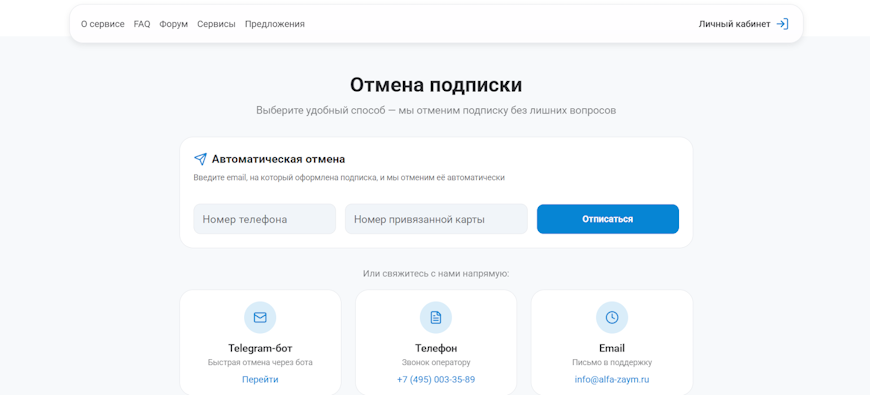Open the Сервисы menu item
870x395 pixels.
click(x=216, y=24)
